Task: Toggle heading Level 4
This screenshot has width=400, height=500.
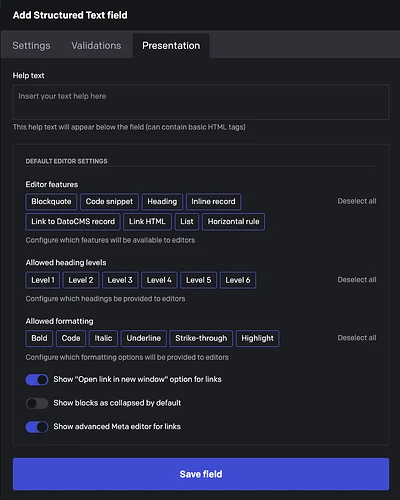Action: point(159,280)
